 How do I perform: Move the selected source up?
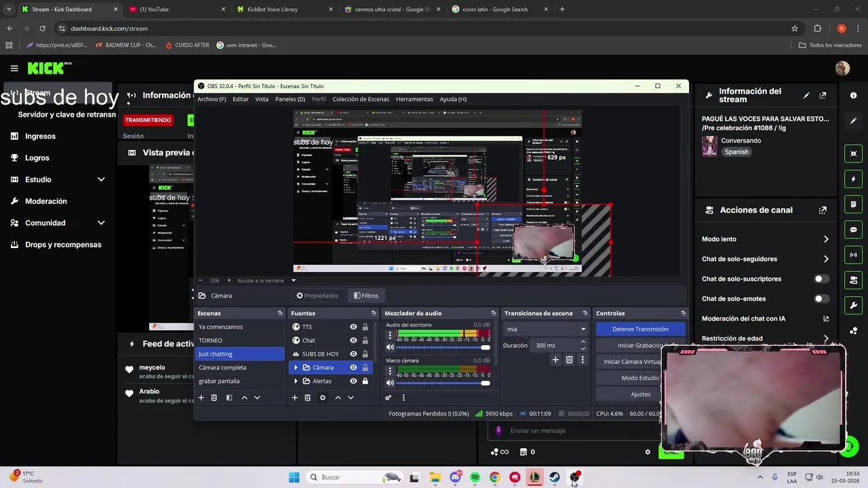338,398
